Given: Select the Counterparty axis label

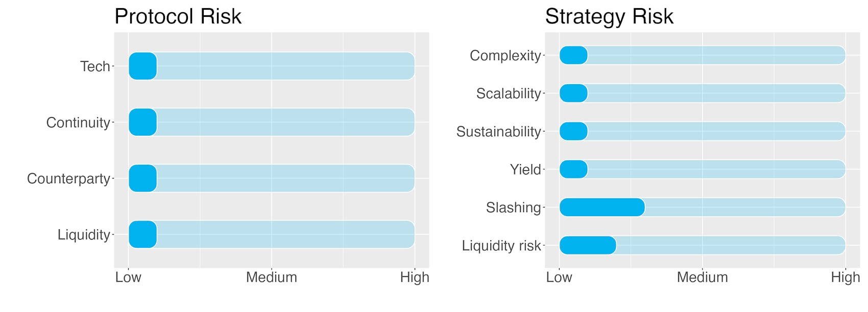Looking at the screenshot, I should pyautogui.click(x=68, y=178).
